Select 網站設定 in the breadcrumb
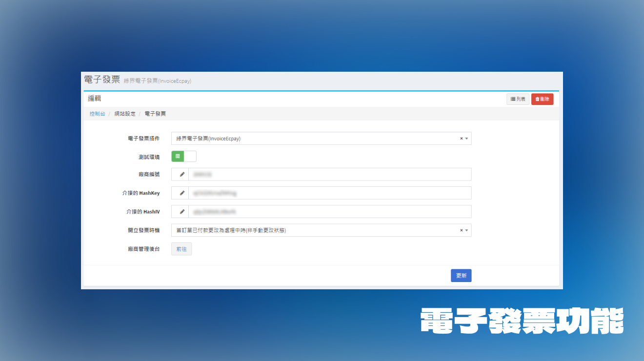Screen dimensions: 644x361 (125, 114)
